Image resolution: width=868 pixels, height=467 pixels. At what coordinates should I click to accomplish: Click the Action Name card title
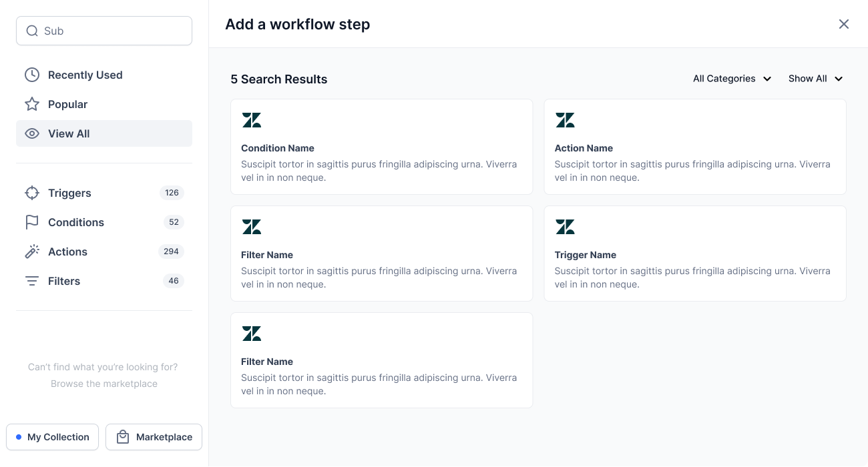pyautogui.click(x=584, y=148)
